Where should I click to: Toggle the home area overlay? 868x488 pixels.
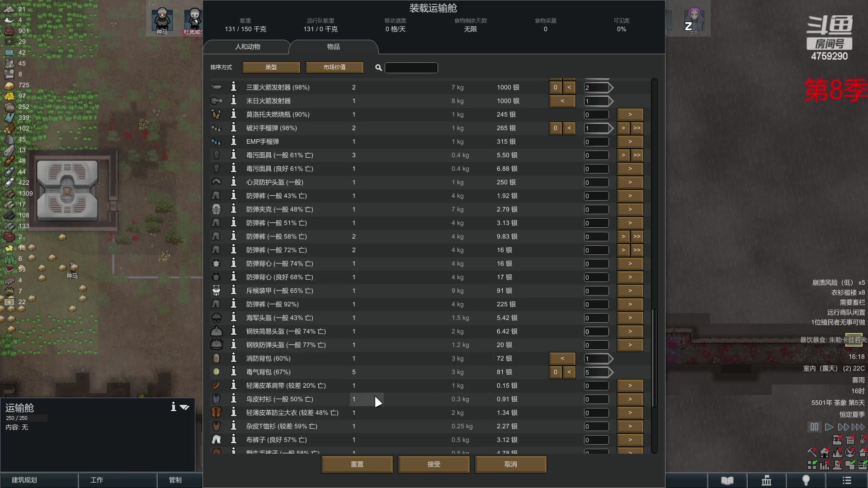(825, 453)
